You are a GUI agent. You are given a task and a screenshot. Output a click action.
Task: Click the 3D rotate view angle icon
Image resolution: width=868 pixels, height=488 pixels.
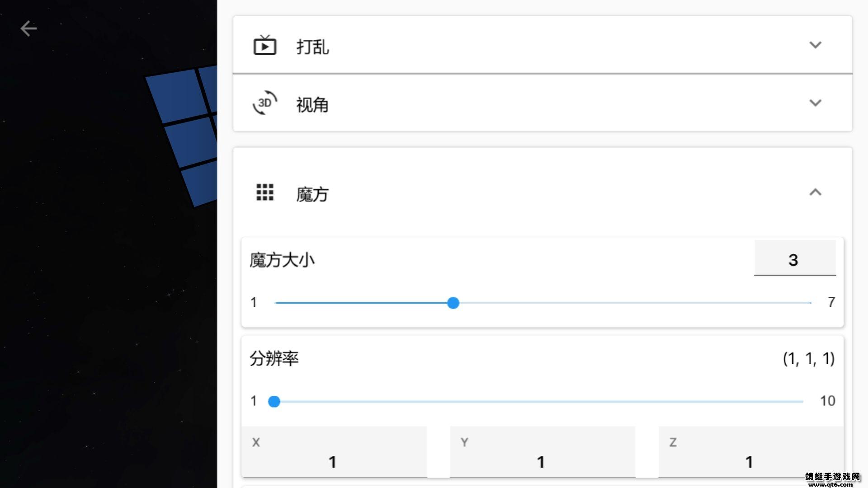click(x=264, y=103)
